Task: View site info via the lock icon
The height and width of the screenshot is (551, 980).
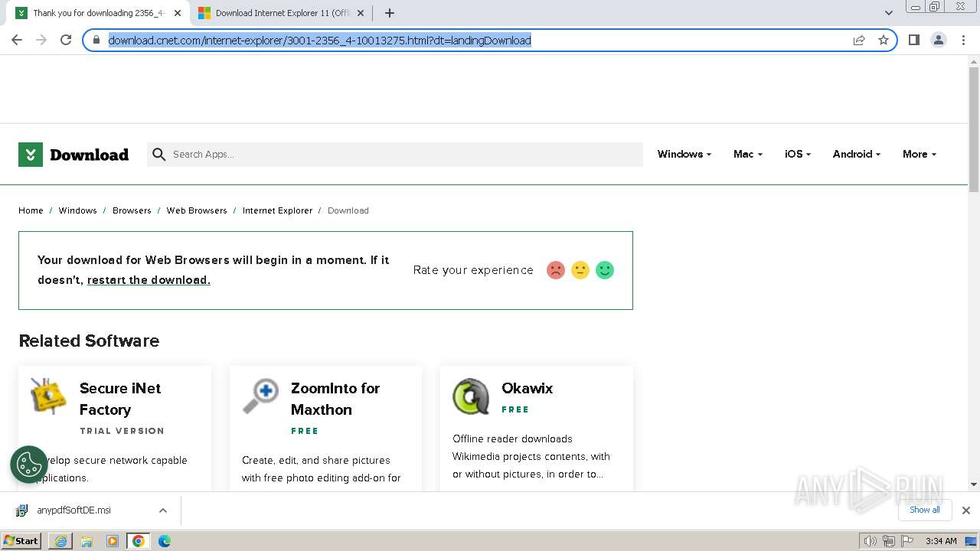Action: tap(96, 40)
